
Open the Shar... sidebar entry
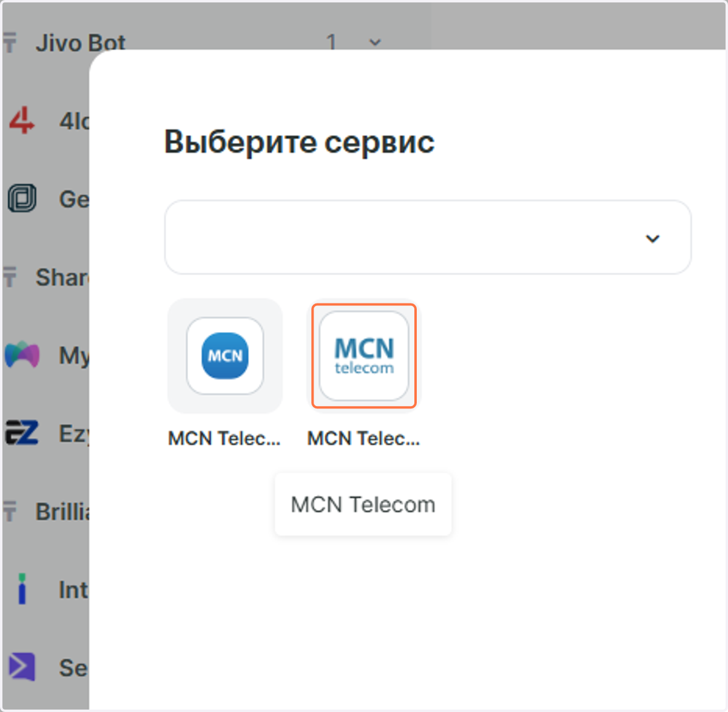[62, 277]
